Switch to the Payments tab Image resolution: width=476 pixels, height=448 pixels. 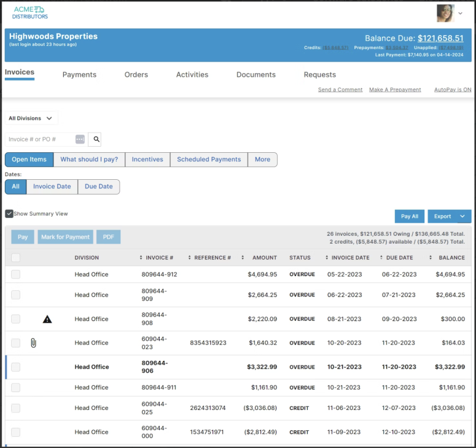click(79, 75)
